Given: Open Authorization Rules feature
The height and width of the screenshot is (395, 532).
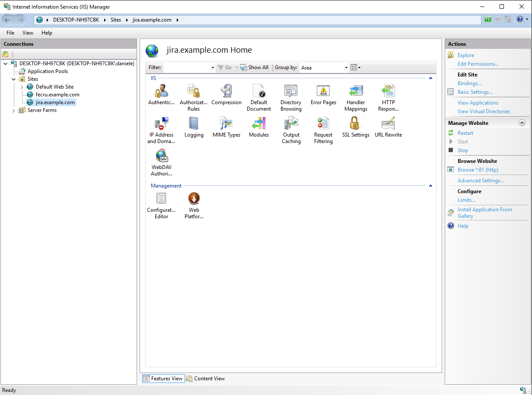Looking at the screenshot, I should coord(194,98).
